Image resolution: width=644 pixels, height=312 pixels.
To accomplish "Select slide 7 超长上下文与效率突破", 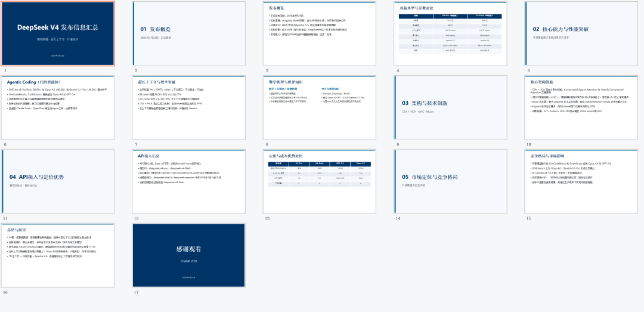I will 189,108.
